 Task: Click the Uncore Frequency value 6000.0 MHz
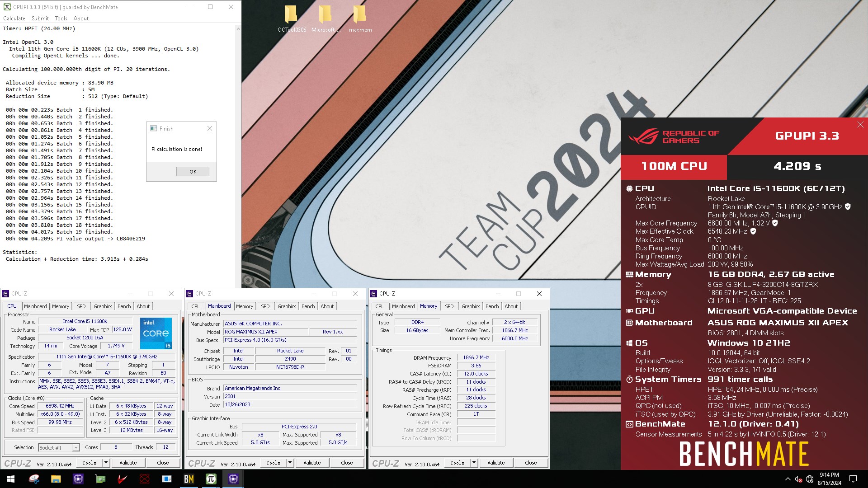[514, 338]
